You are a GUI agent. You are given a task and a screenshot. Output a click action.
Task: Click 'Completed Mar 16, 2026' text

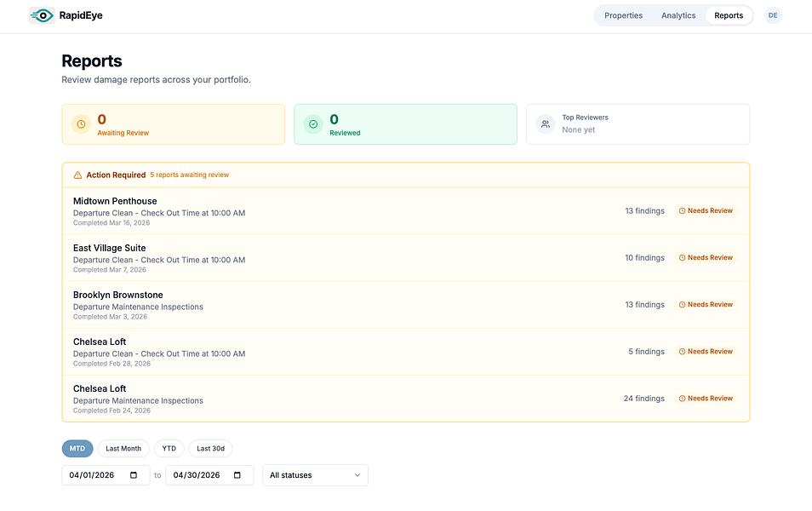coord(112,223)
